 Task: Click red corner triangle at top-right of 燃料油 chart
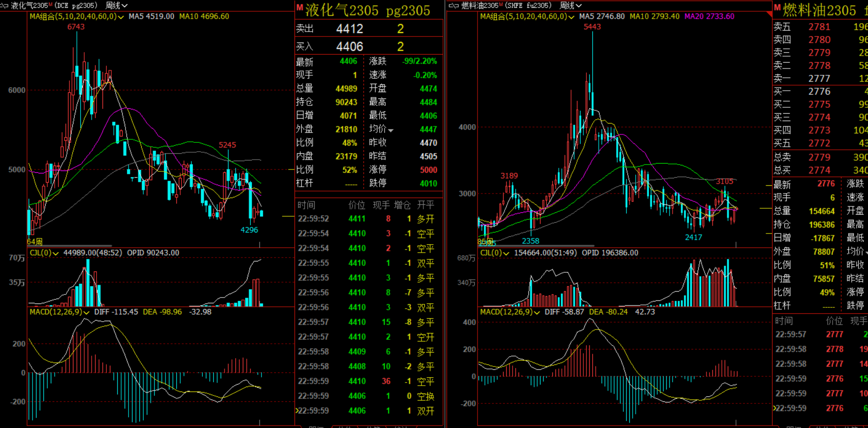click(769, 14)
